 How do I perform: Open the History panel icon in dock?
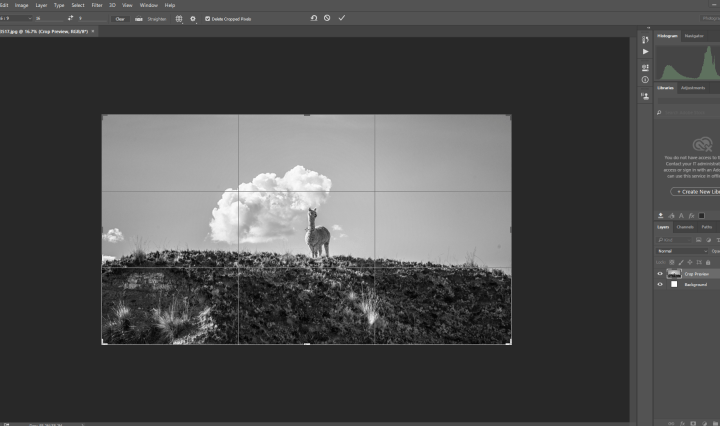click(x=645, y=40)
